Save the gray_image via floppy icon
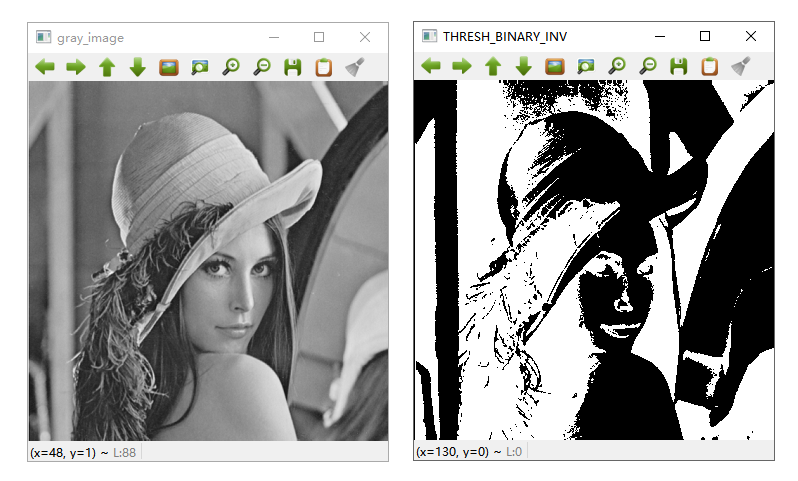The image size is (798, 481). point(293,67)
